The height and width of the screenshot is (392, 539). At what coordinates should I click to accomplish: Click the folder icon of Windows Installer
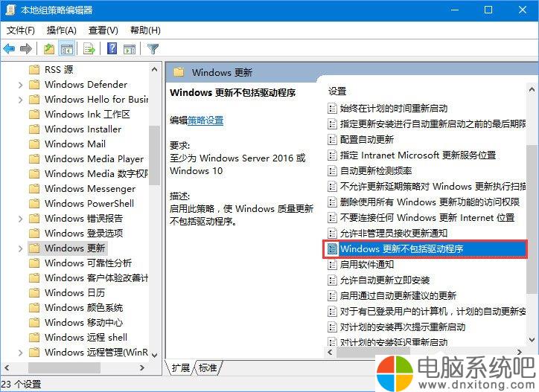tap(34, 129)
